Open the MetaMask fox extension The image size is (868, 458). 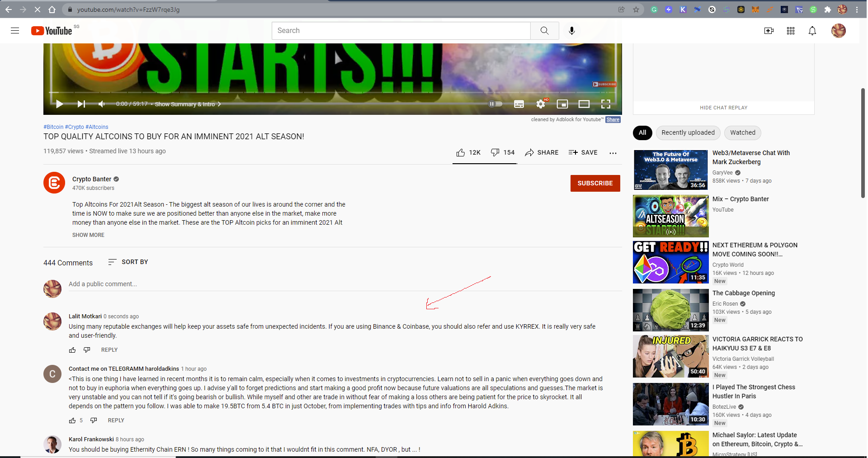755,9
